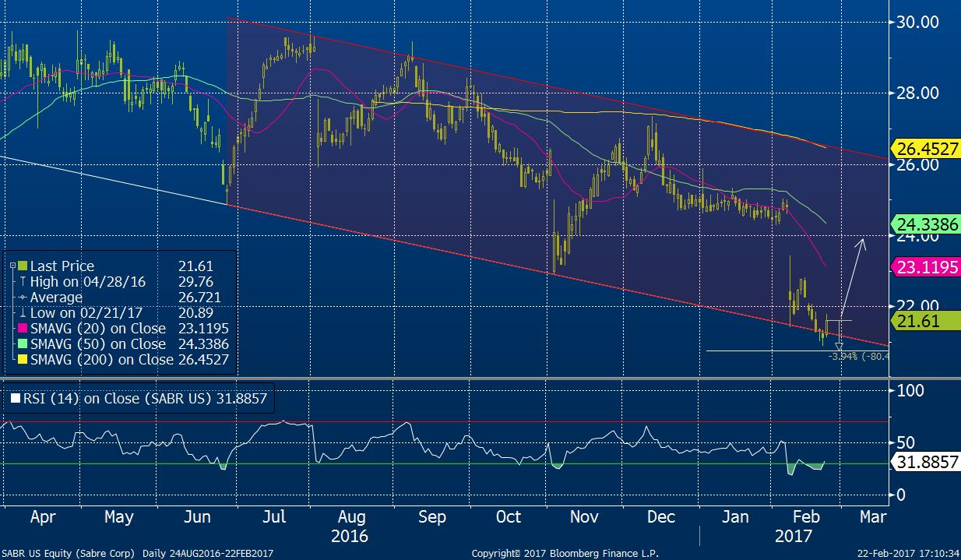Click the Mar month label on time axis
Viewport: 961px width, 560px height.
coord(872,517)
